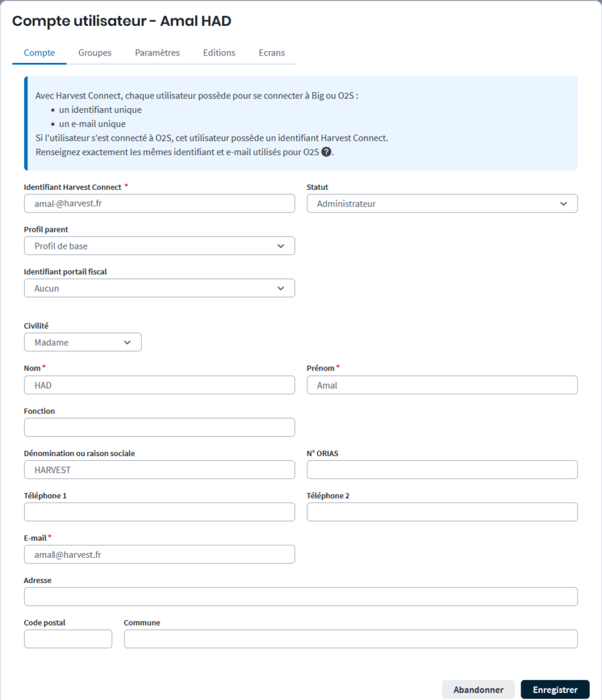Select the Commune input field
The width and height of the screenshot is (602, 700).
click(350, 639)
